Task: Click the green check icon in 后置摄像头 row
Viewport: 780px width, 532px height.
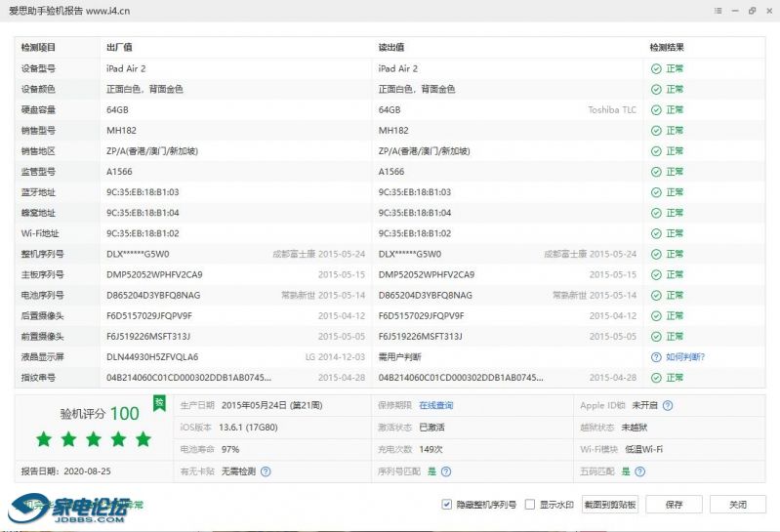Action: 656,316
